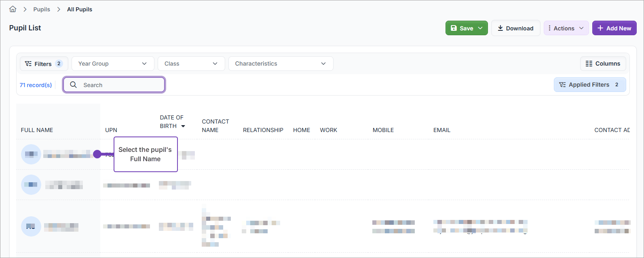Open the Actions menu
644x258 pixels.
[x=566, y=28]
